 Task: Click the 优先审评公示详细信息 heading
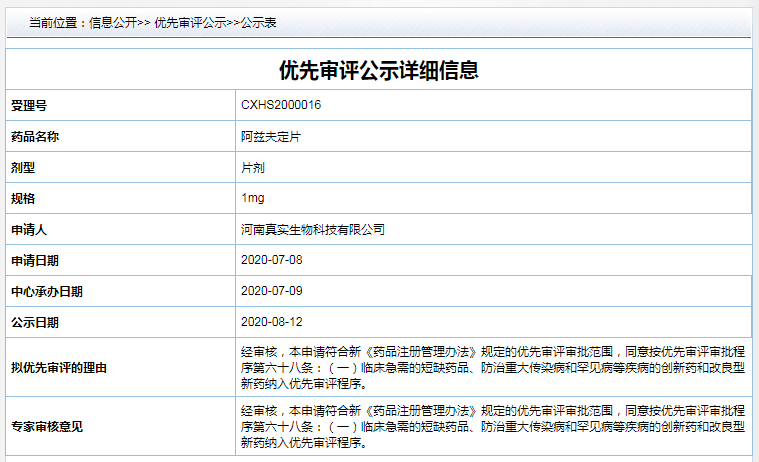point(379,70)
